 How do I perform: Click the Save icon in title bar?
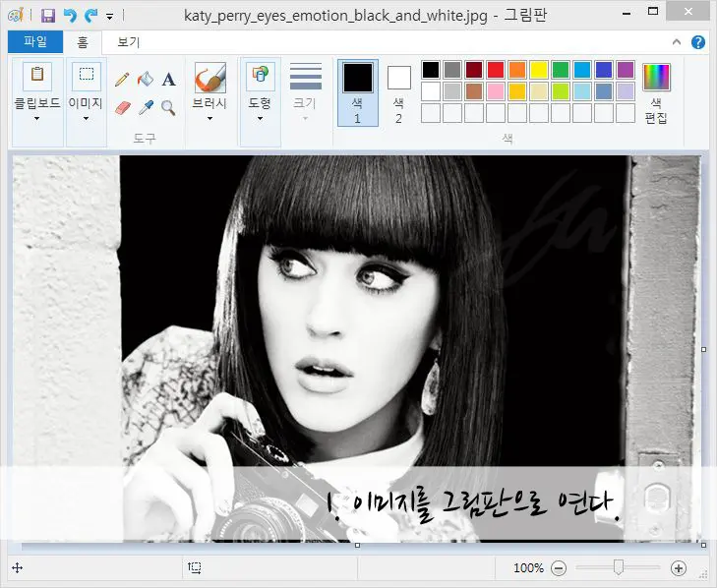click(48, 16)
